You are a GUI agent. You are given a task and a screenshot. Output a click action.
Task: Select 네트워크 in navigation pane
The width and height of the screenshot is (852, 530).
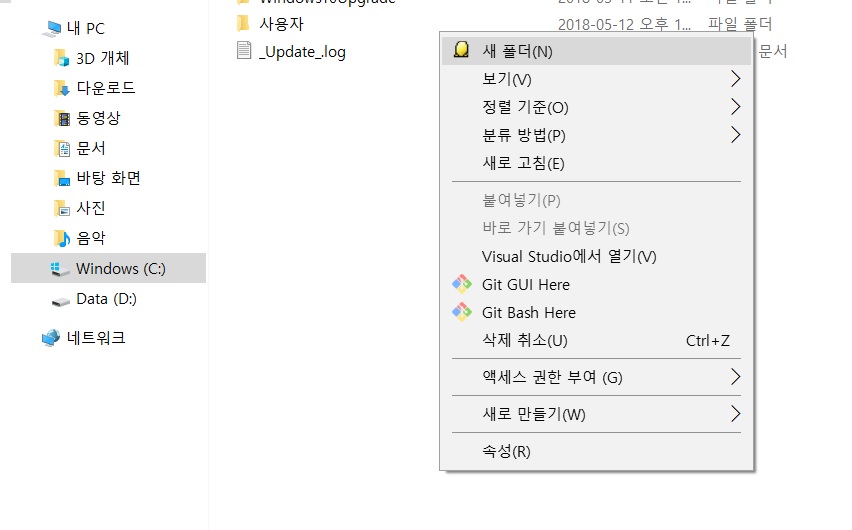96,338
